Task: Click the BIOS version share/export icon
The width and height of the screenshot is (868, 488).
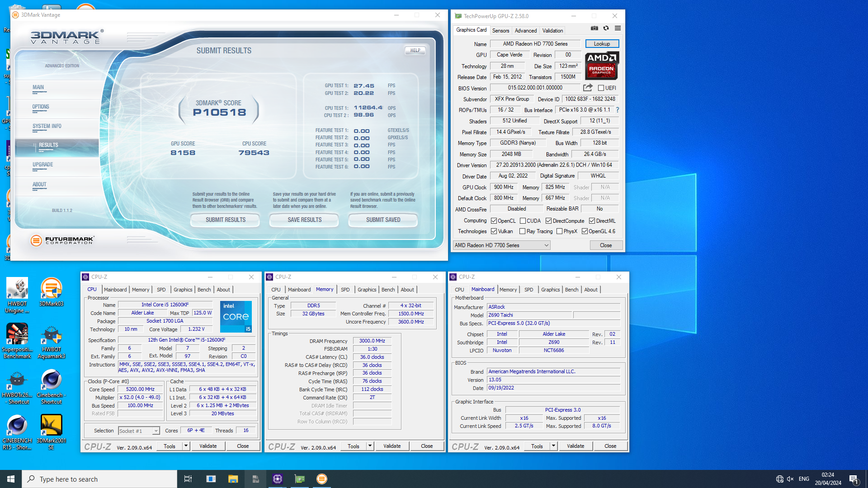Action: tap(588, 88)
